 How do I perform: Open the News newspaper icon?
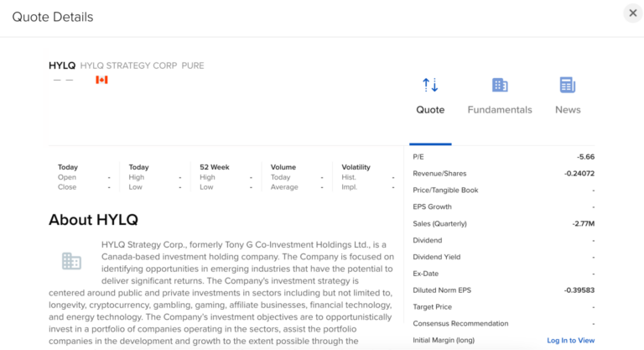568,85
